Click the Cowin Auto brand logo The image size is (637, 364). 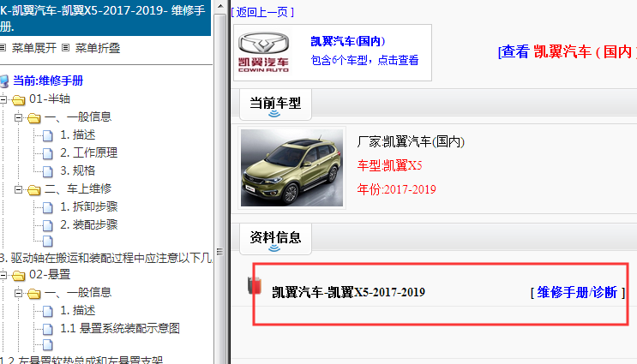[x=263, y=53]
